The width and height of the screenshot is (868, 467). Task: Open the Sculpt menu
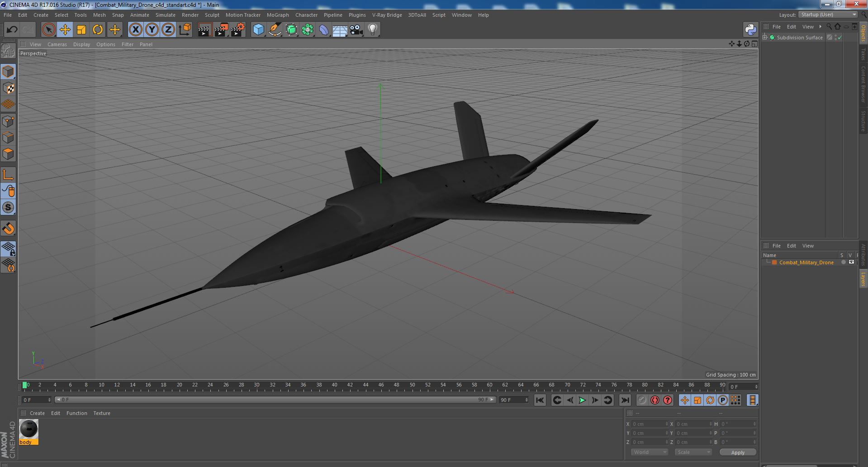212,15
